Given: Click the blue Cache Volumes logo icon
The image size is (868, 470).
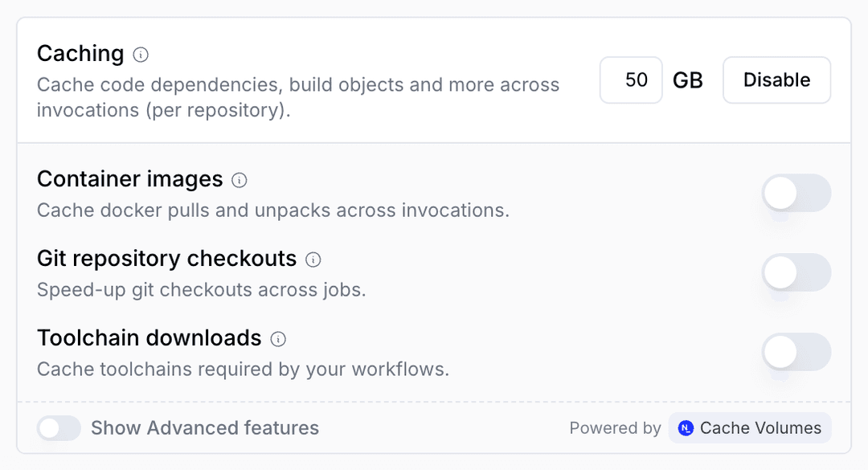Looking at the screenshot, I should (686, 428).
